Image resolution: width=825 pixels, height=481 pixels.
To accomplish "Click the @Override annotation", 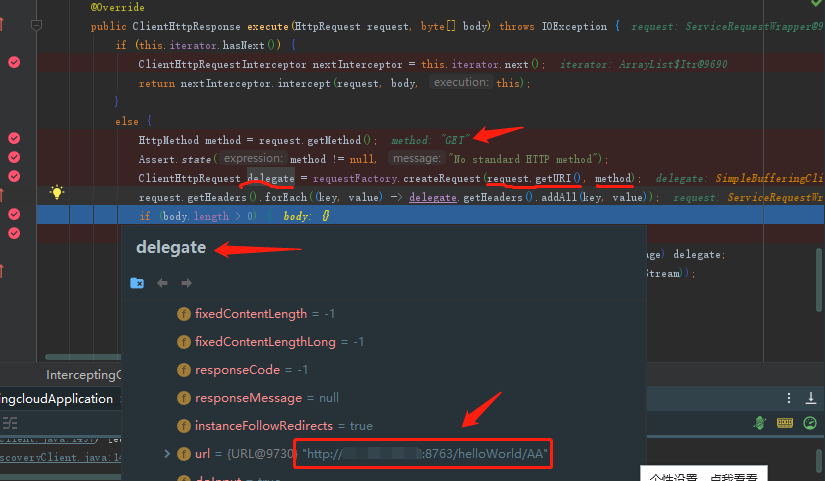I will 117,7.
